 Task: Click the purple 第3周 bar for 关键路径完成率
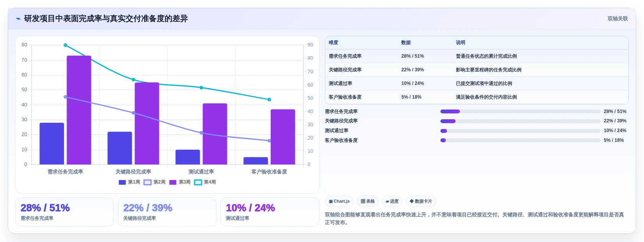tap(147, 124)
